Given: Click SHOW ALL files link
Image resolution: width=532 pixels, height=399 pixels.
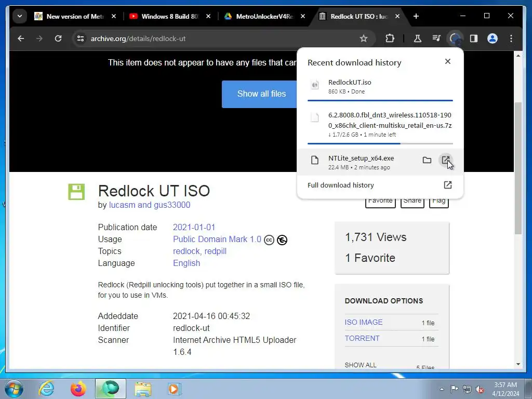Looking at the screenshot, I should [361, 365].
